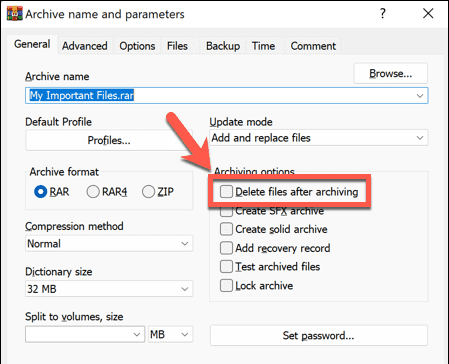Expand the Update mode dropdown
Screen dimensions: 449x364
tap(318, 138)
